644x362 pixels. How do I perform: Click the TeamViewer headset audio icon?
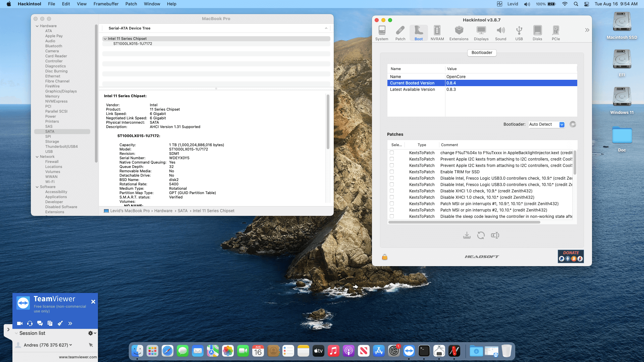point(30,323)
